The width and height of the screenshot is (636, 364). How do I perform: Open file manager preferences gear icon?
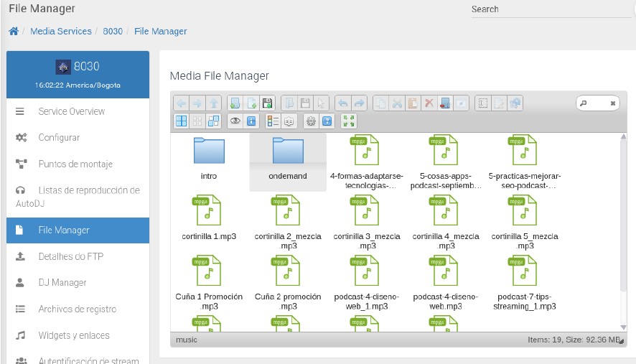click(311, 121)
